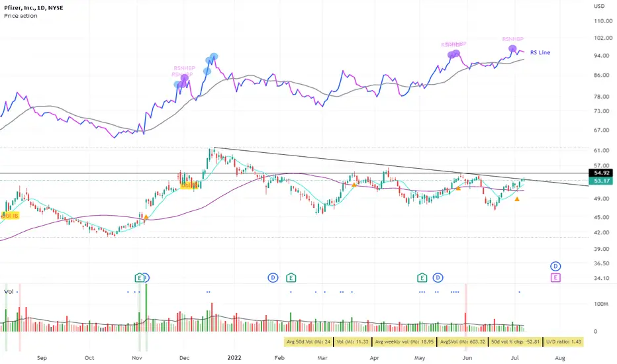The width and height of the screenshot is (617, 364).
Task: Click the Avg 50d Vol (M): 24 box
Action: click(308, 341)
